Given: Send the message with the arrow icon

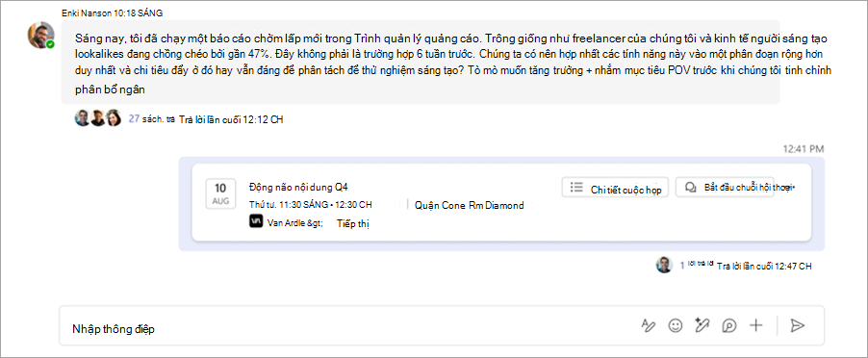Looking at the screenshot, I should (797, 326).
